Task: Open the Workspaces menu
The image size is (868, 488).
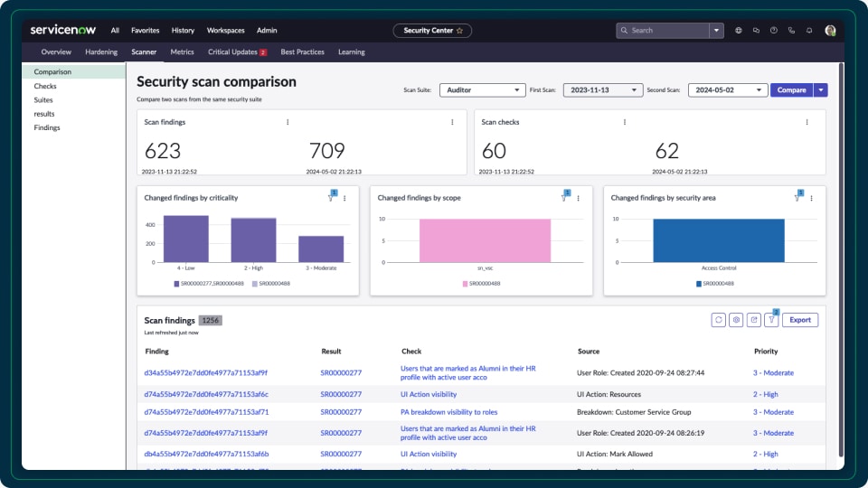Action: pos(225,30)
